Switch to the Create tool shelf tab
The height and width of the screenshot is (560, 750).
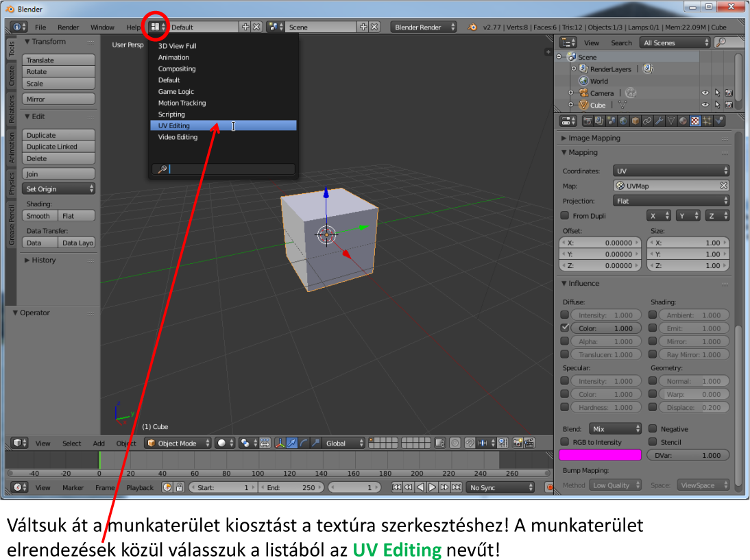point(12,75)
